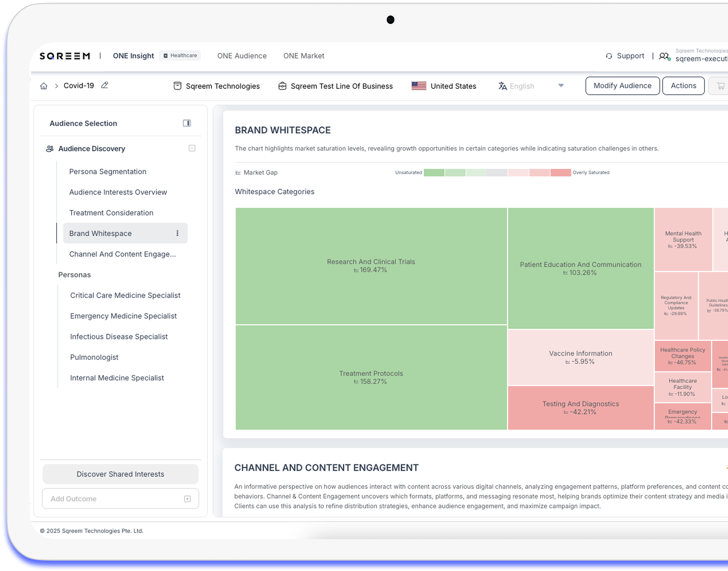Switch to ONE Audience tab

pos(242,56)
